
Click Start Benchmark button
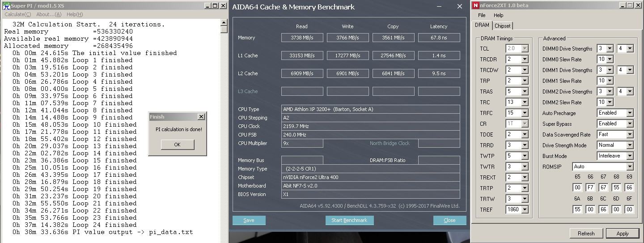(x=349, y=220)
